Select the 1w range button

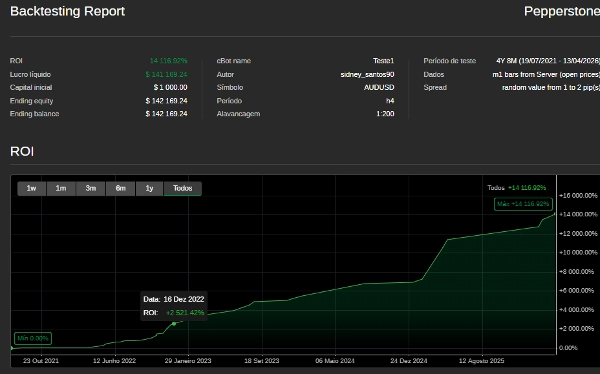(x=32, y=188)
